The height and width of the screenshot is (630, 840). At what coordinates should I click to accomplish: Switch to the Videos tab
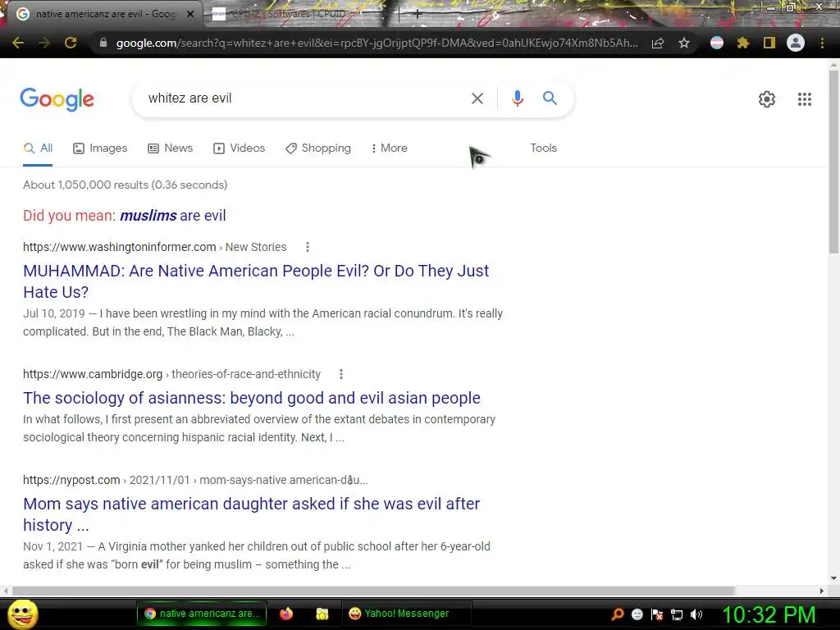(x=239, y=148)
